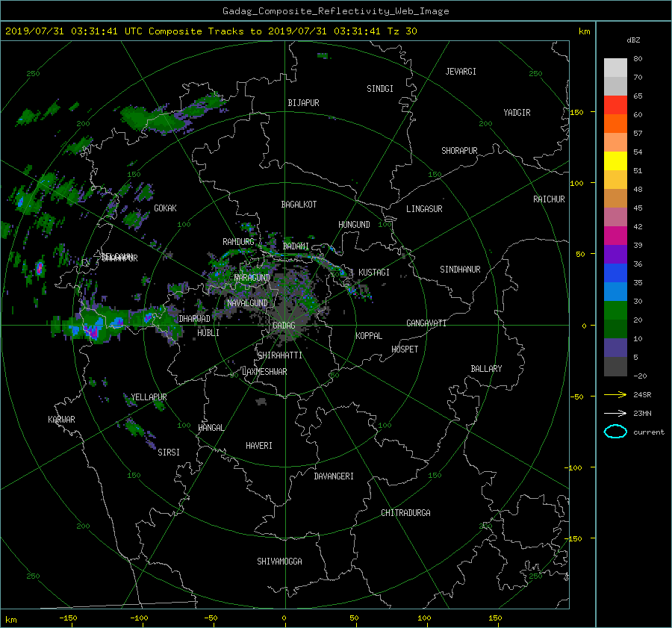Select the grey -20 to 5 dBZ band

click(x=615, y=367)
